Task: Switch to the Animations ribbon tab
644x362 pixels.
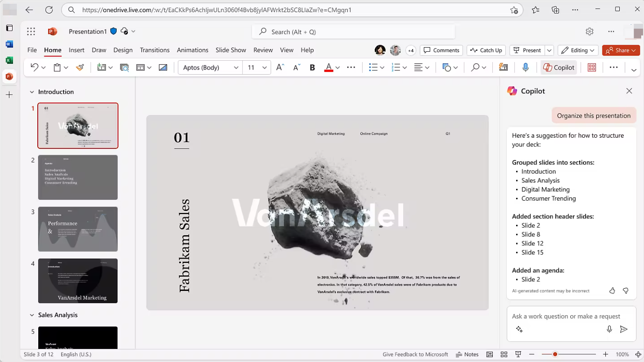Action: pos(192,50)
